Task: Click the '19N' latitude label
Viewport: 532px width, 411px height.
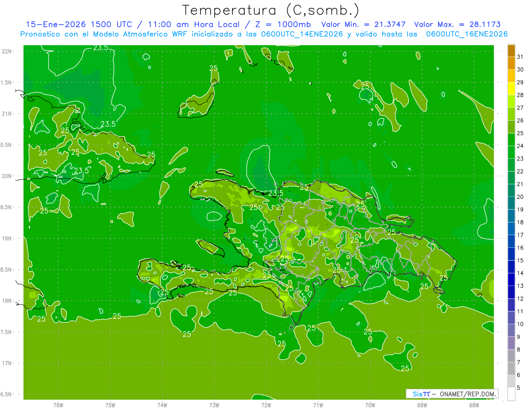Action: pos(8,239)
